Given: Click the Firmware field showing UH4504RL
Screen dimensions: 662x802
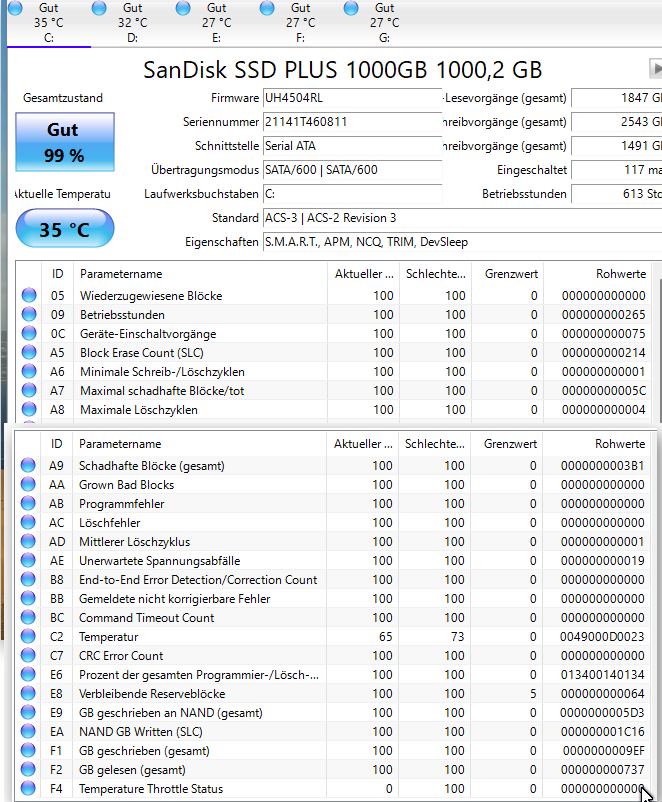Looking at the screenshot, I should (352, 98).
